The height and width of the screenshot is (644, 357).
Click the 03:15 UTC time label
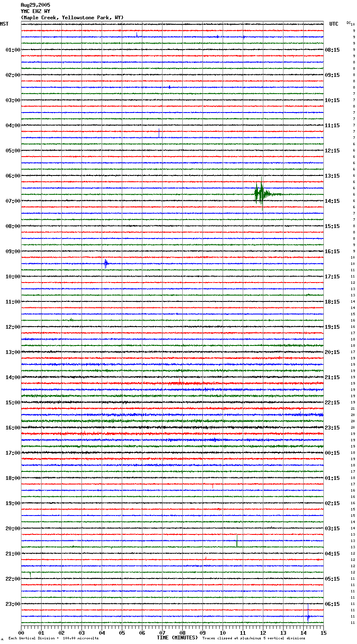point(332,529)
